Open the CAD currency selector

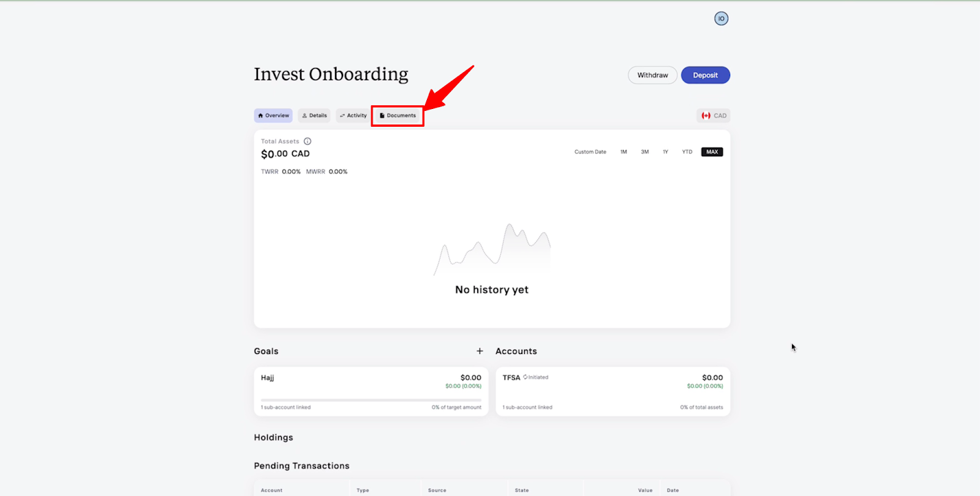point(714,116)
